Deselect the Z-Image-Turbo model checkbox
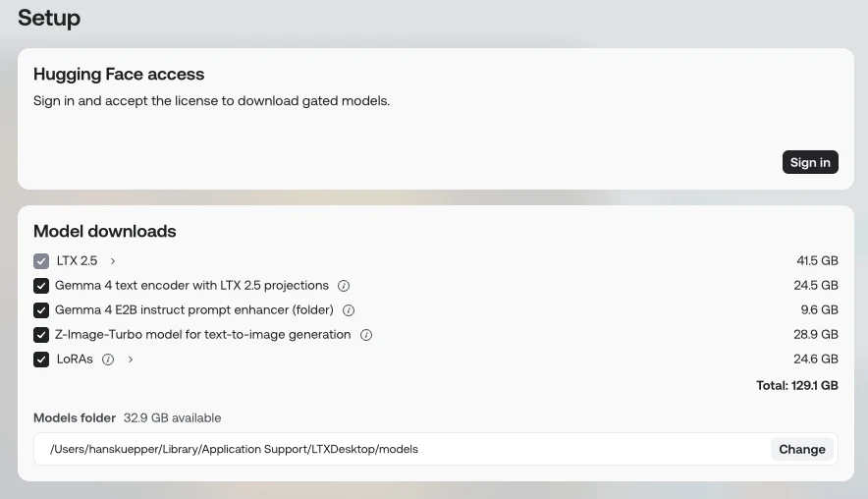868x499 pixels. [x=41, y=335]
